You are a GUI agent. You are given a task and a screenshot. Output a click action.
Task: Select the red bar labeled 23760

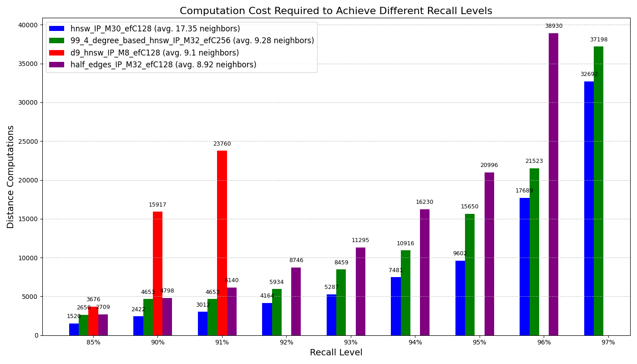[x=222, y=243]
